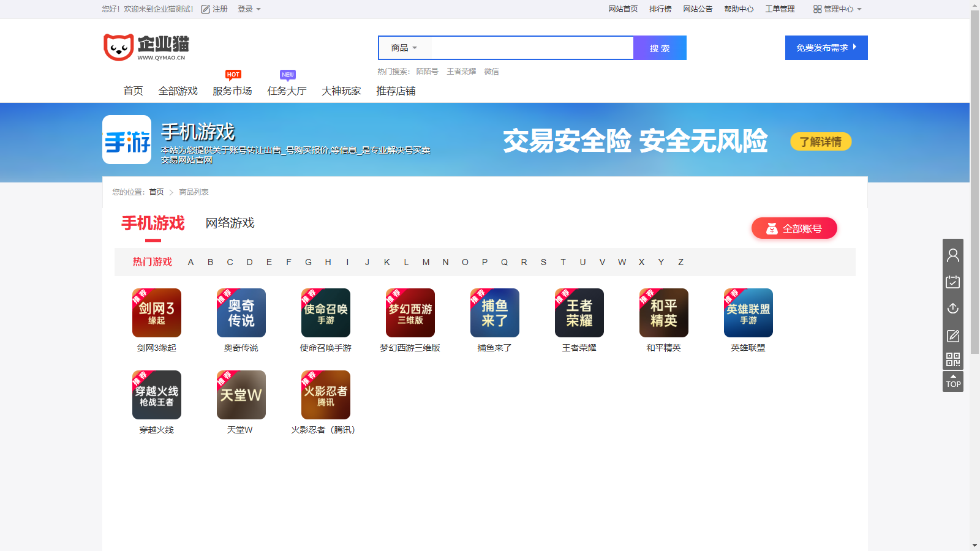
Task: Open the QR code sidebar icon
Action: (x=953, y=359)
